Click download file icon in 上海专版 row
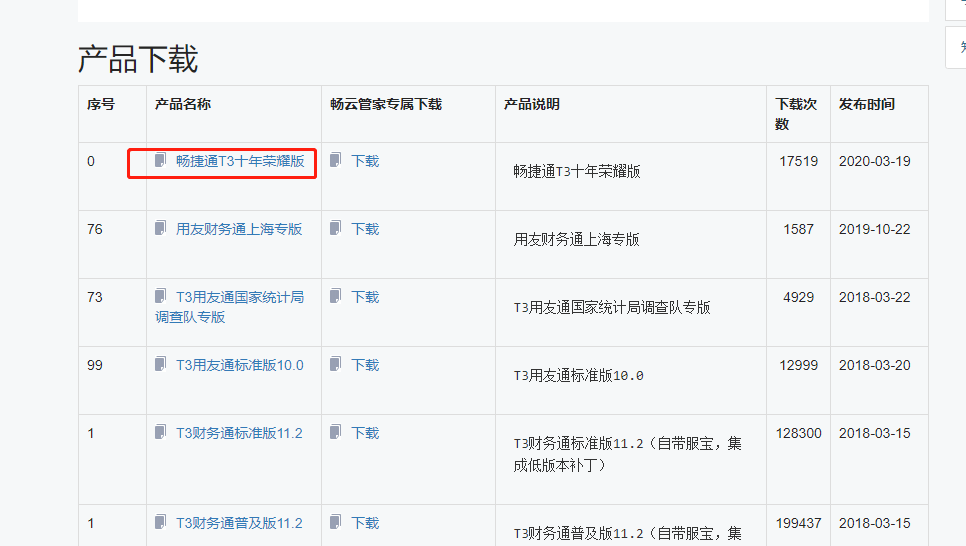 [x=335, y=228]
